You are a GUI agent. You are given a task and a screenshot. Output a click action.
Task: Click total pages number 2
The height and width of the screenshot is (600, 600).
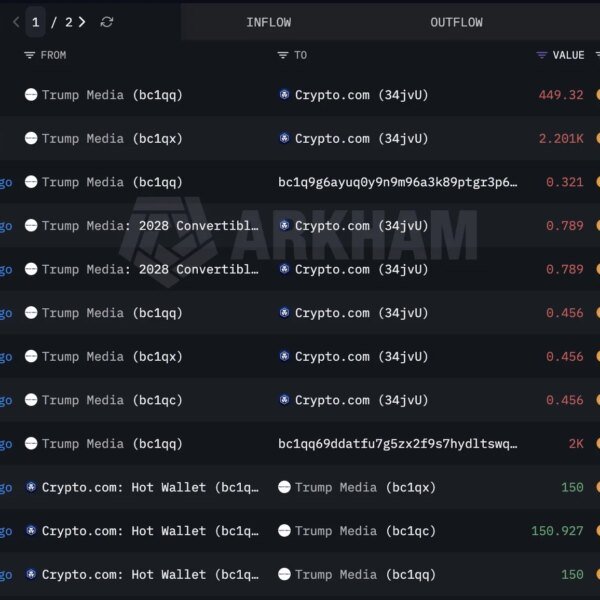pyautogui.click(x=68, y=22)
